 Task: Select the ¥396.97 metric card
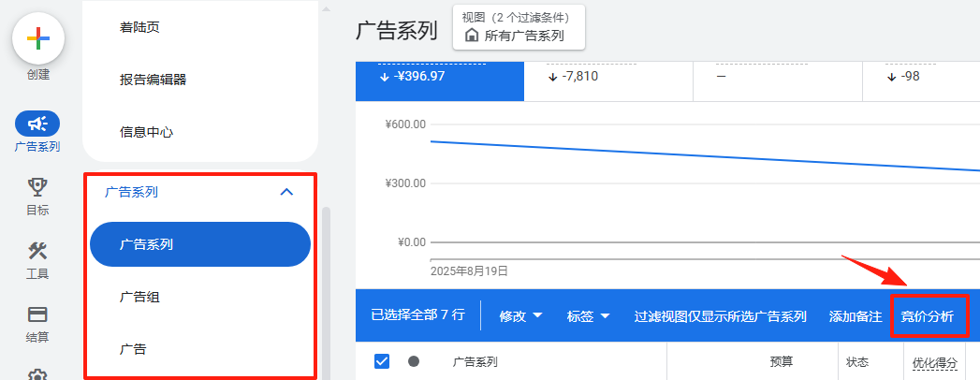coord(439,81)
